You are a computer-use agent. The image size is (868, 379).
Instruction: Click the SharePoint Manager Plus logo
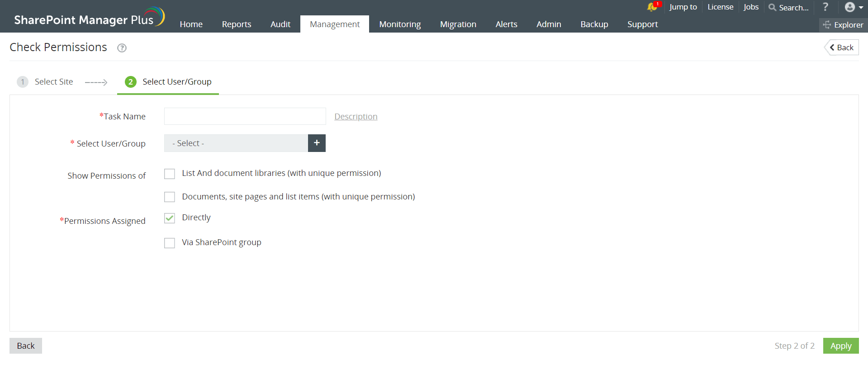(x=89, y=17)
